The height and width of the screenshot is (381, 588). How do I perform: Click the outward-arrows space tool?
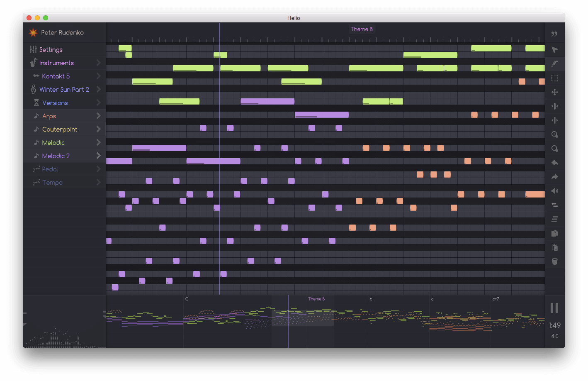[x=554, y=120]
